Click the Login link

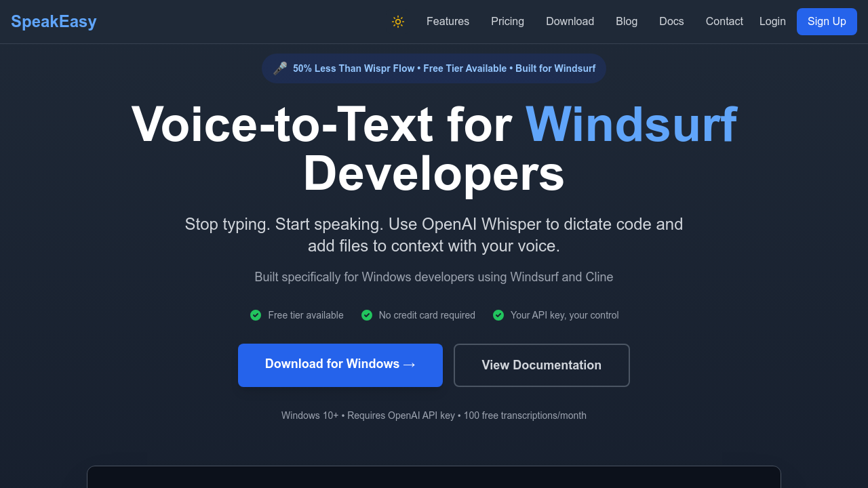coord(772,22)
